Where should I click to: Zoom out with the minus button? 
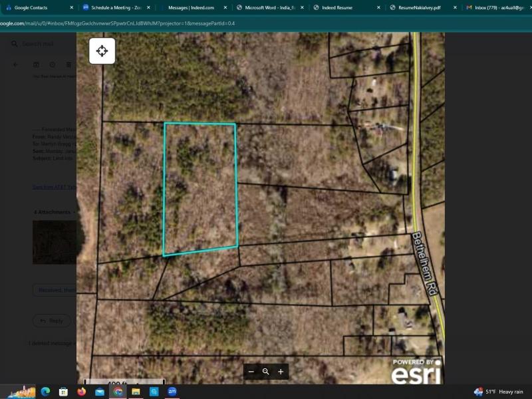(251, 372)
